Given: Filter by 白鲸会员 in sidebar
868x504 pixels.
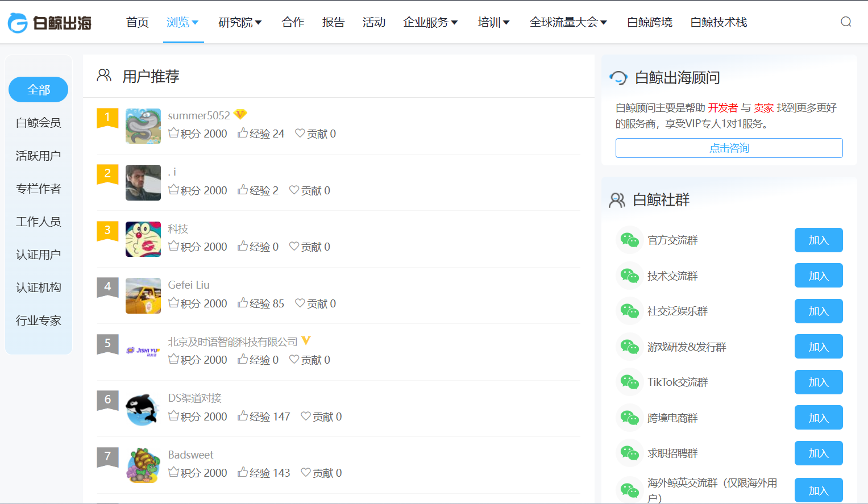Looking at the screenshot, I should [x=39, y=123].
